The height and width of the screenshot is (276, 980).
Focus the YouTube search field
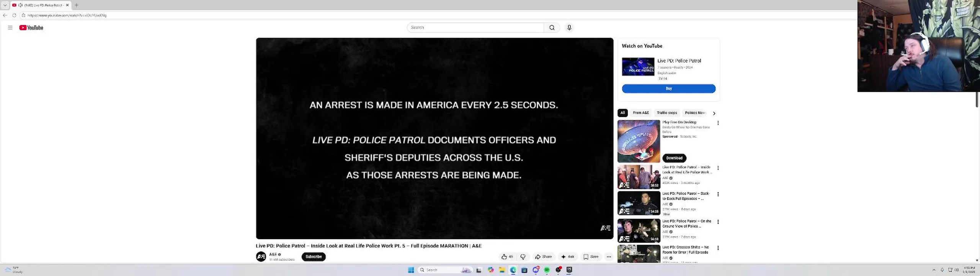tap(475, 28)
